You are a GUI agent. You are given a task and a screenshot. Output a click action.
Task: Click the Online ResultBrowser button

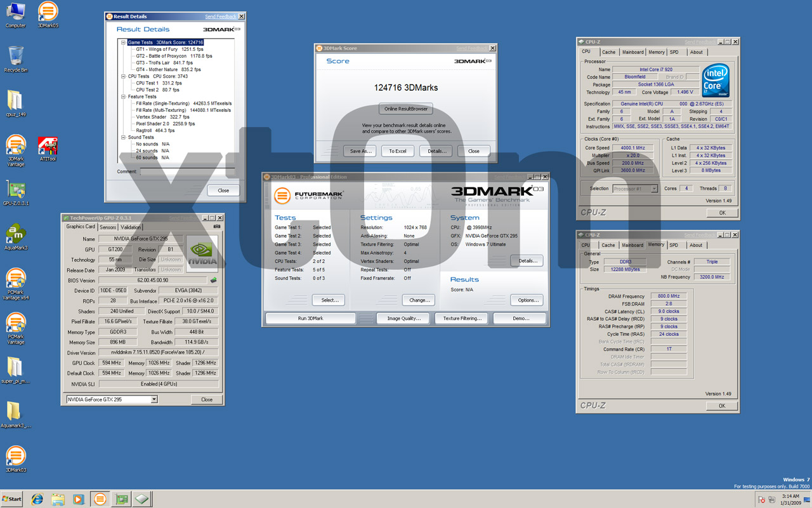[x=406, y=109]
